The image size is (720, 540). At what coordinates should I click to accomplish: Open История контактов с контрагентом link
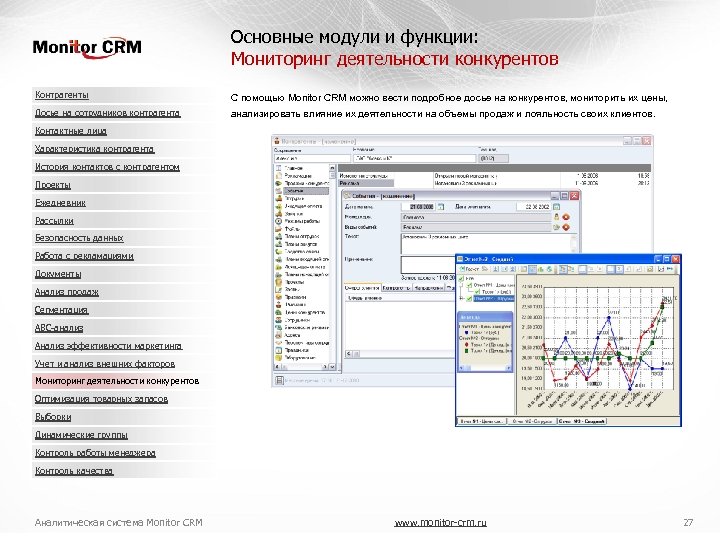tap(107, 167)
